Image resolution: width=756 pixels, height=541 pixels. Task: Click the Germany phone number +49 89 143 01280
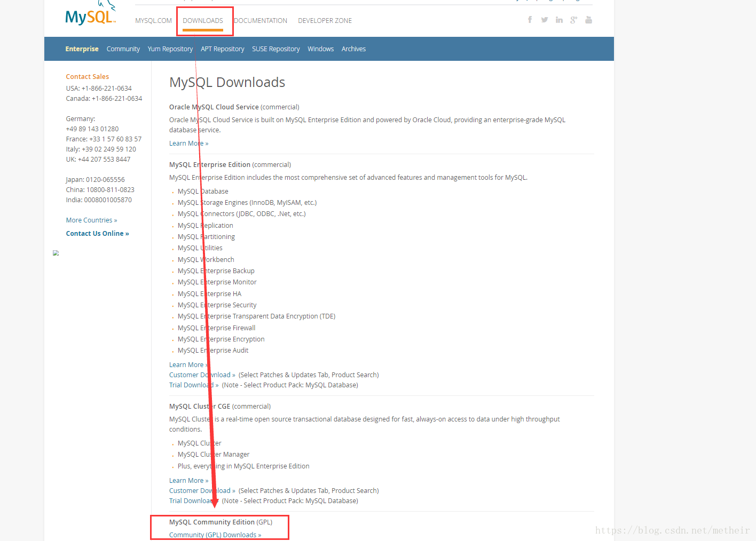click(x=92, y=129)
